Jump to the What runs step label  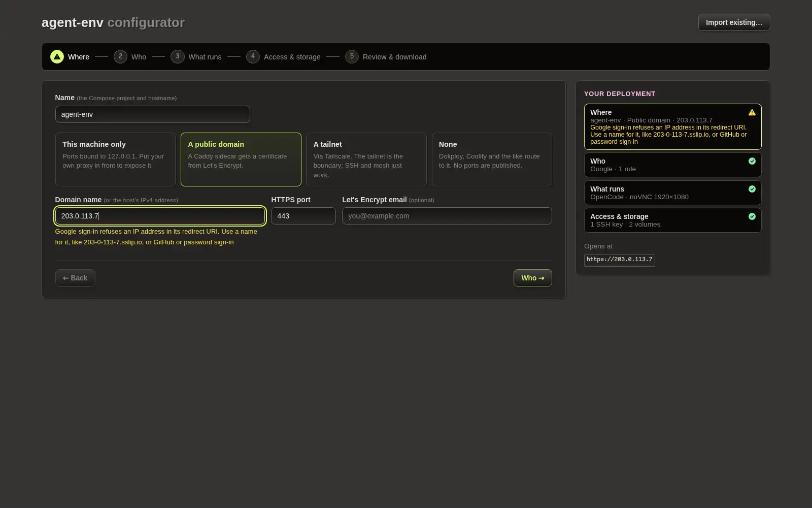205,57
